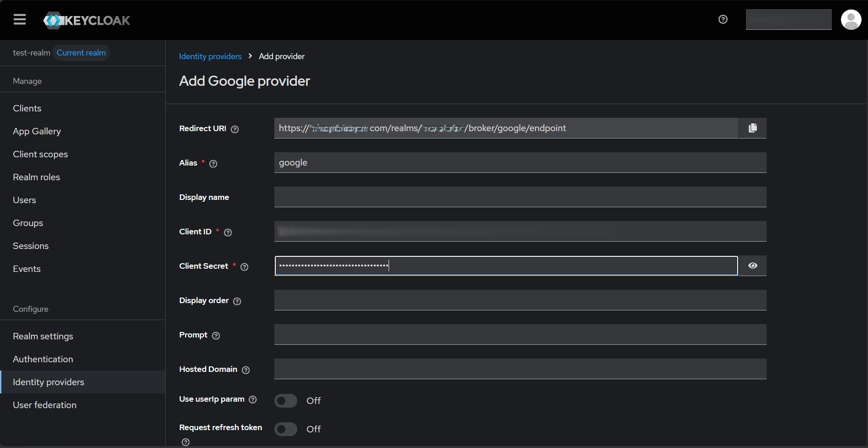Open Groups in the sidebar
Viewport: 868px width, 448px height.
tap(83, 223)
